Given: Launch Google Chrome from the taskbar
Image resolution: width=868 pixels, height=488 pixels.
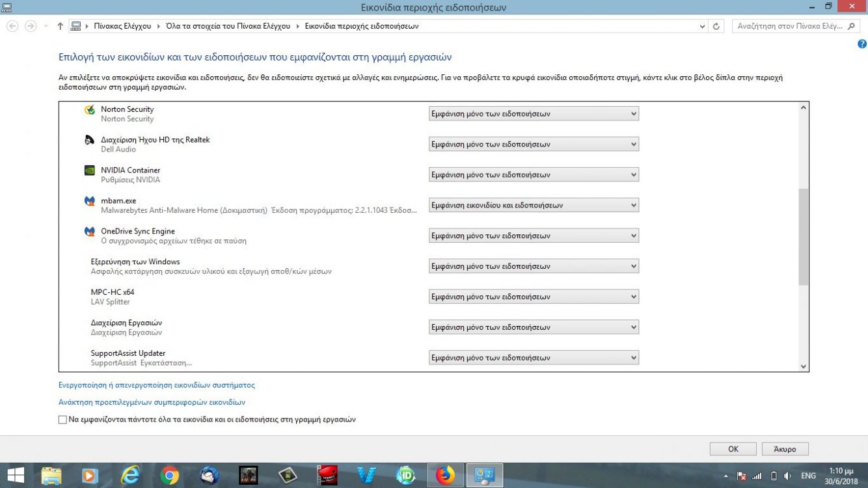Looking at the screenshot, I should tap(169, 476).
